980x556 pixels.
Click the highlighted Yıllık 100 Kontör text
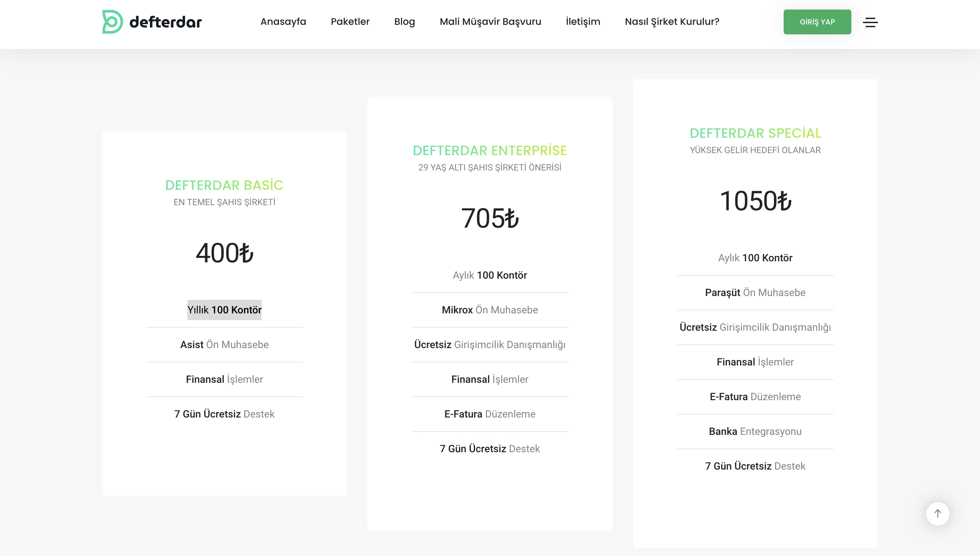click(x=224, y=310)
